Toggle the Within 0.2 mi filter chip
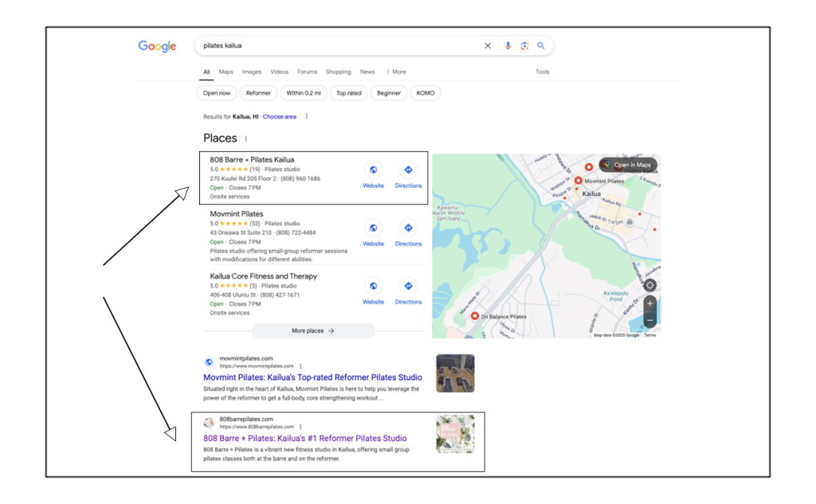The width and height of the screenshot is (816, 504). tap(304, 93)
